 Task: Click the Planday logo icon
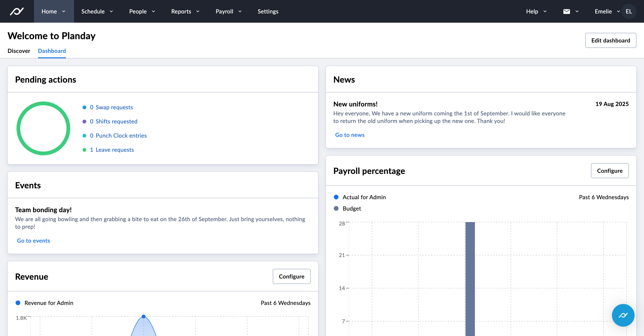(x=17, y=11)
